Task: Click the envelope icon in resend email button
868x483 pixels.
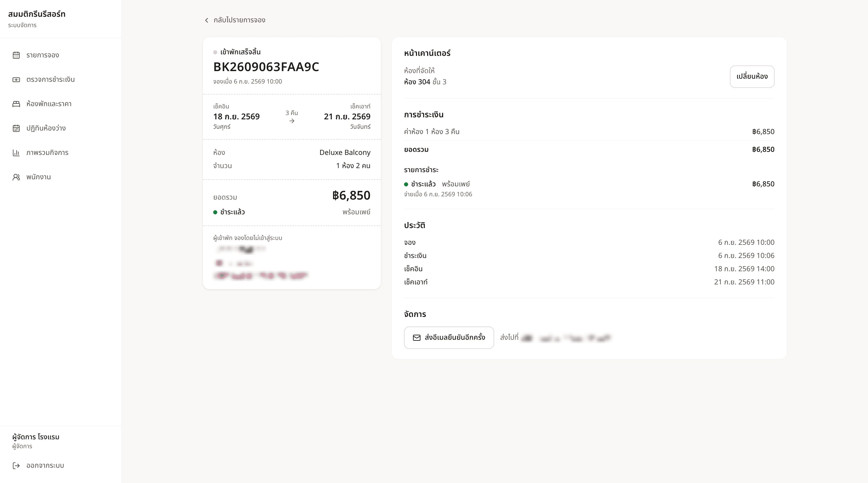Action: [x=416, y=338]
